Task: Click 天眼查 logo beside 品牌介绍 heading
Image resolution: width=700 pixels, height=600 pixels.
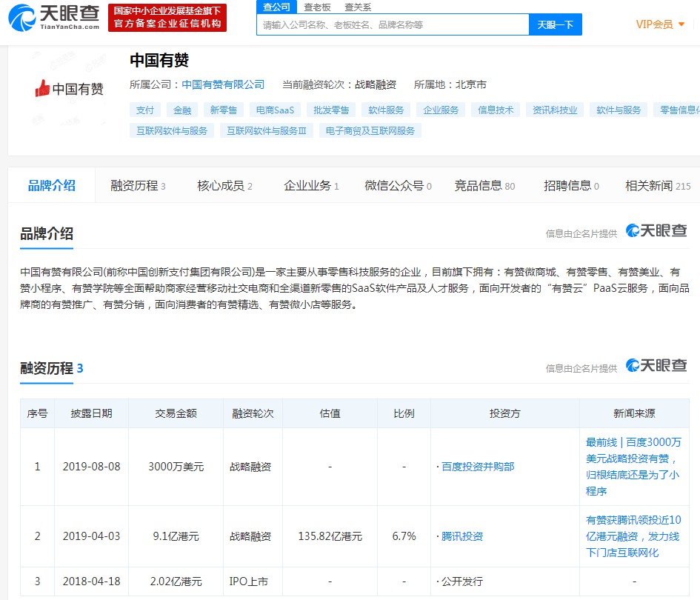Action: (656, 231)
